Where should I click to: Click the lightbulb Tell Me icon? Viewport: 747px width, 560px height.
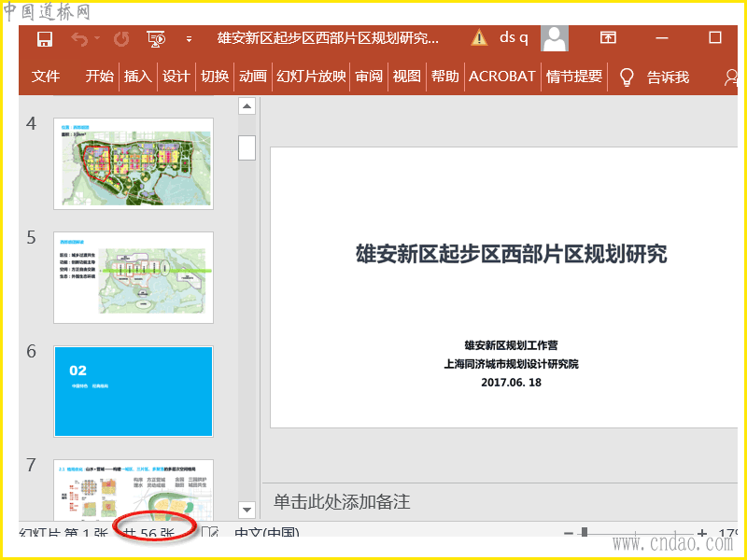627,77
